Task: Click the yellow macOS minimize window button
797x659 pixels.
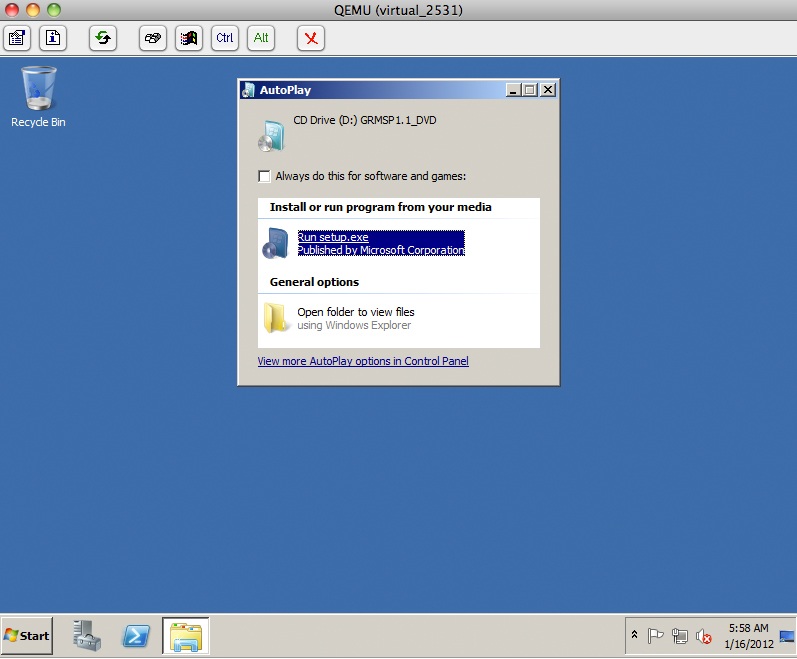Action: 33,10
